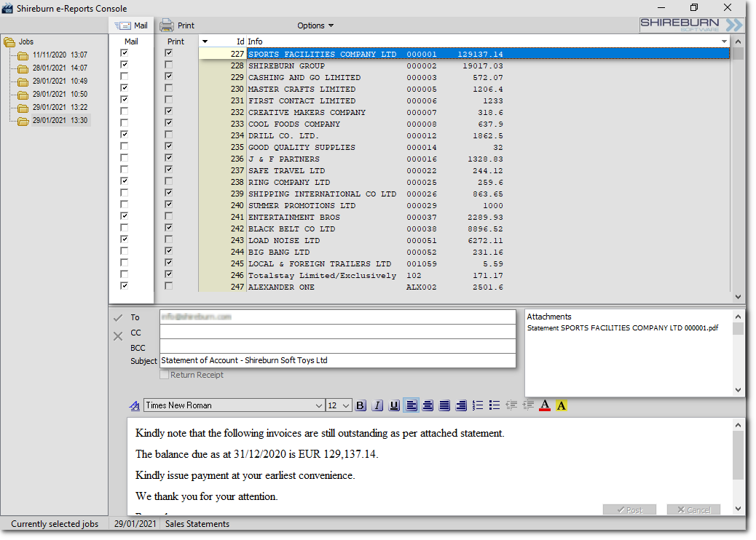Uncheck Mail for Drill Co. Ltd.
Screen dimensions: 756x540
125,135
